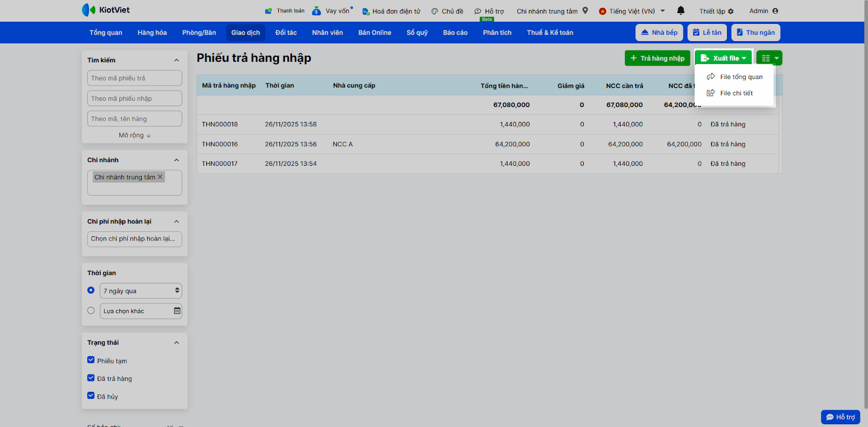
Task: Click the column display list icon
Action: [769, 58]
